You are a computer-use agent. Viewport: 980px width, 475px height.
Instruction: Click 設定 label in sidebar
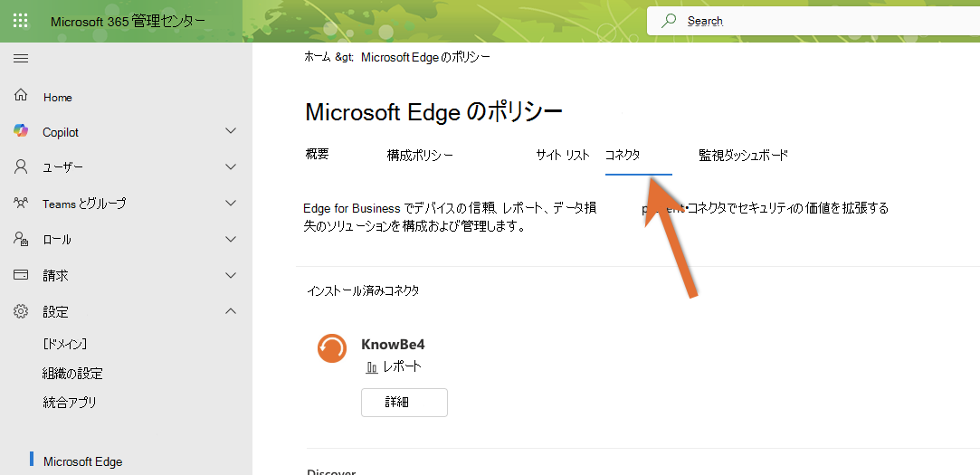pyautogui.click(x=55, y=312)
